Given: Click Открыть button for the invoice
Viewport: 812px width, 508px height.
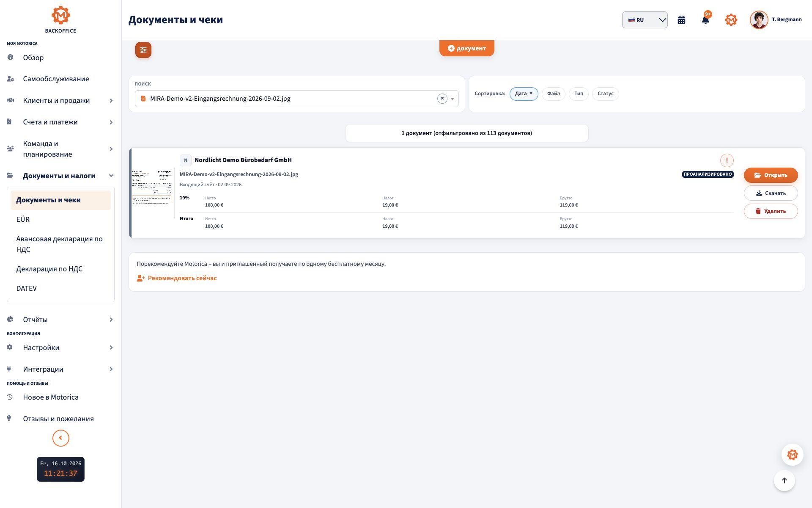Looking at the screenshot, I should tap(771, 175).
